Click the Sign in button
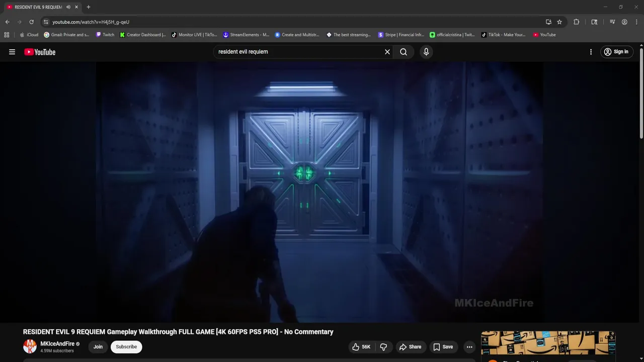Image resolution: width=644 pixels, height=362 pixels. point(616,52)
